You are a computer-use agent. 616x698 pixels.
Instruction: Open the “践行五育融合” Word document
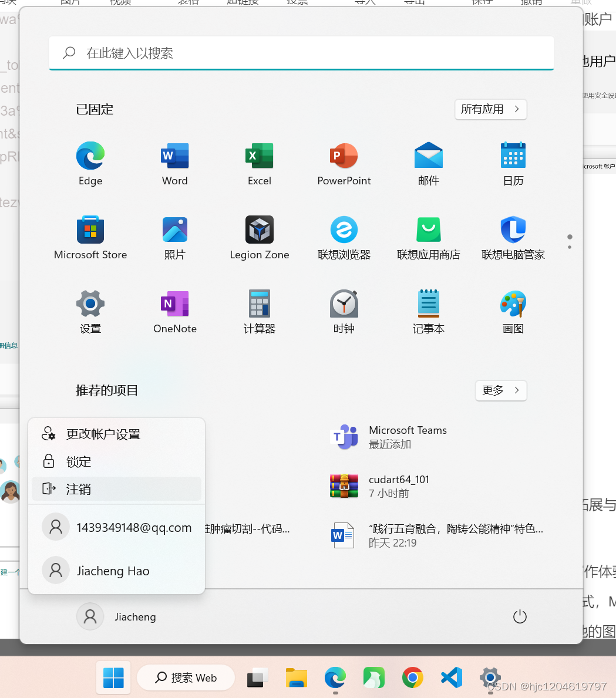click(x=436, y=535)
